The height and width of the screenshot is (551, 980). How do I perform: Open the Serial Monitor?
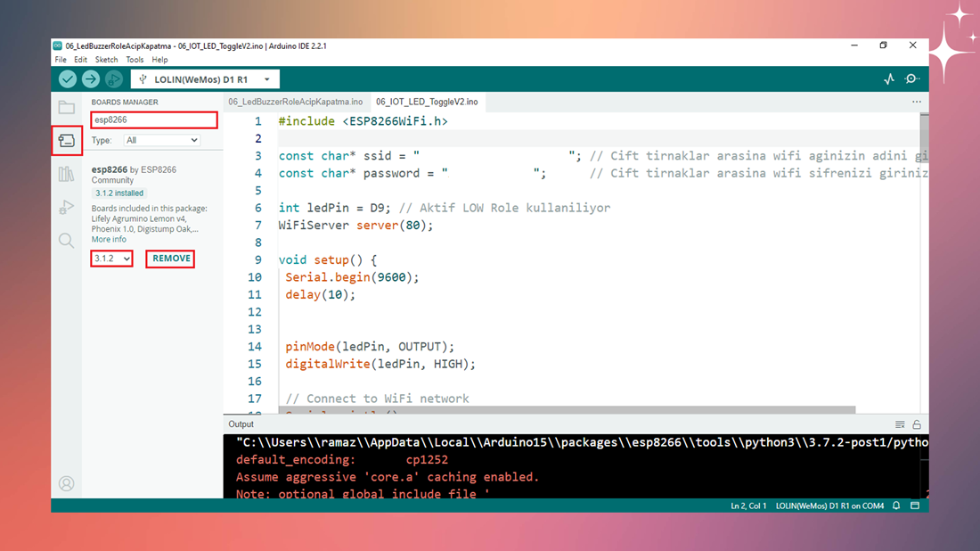(912, 78)
